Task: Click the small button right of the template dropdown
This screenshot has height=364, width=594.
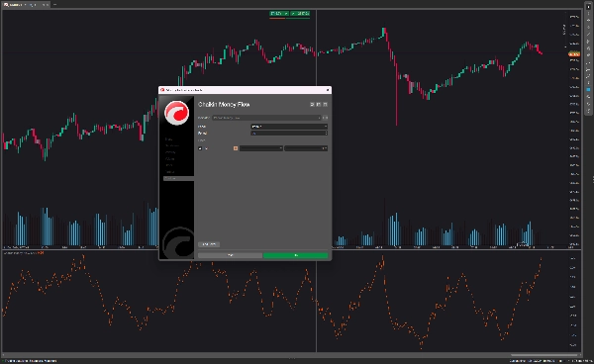Action: coord(325,118)
